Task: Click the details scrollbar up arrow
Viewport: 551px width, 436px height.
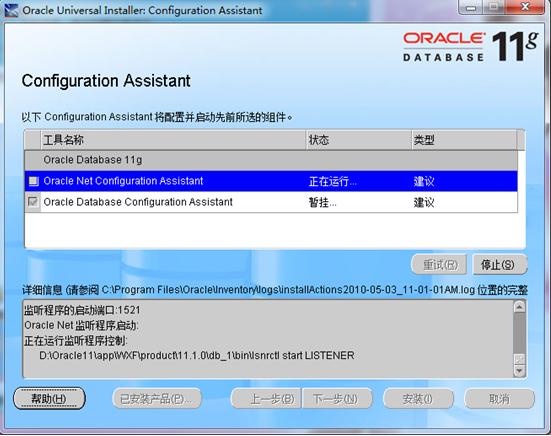Action: (519, 307)
